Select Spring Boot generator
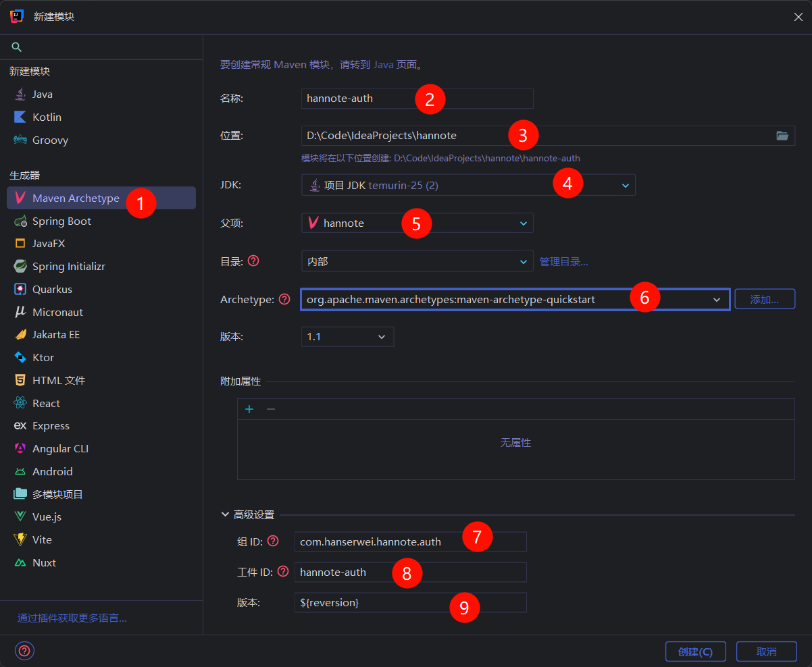This screenshot has width=812, height=667. [x=61, y=221]
